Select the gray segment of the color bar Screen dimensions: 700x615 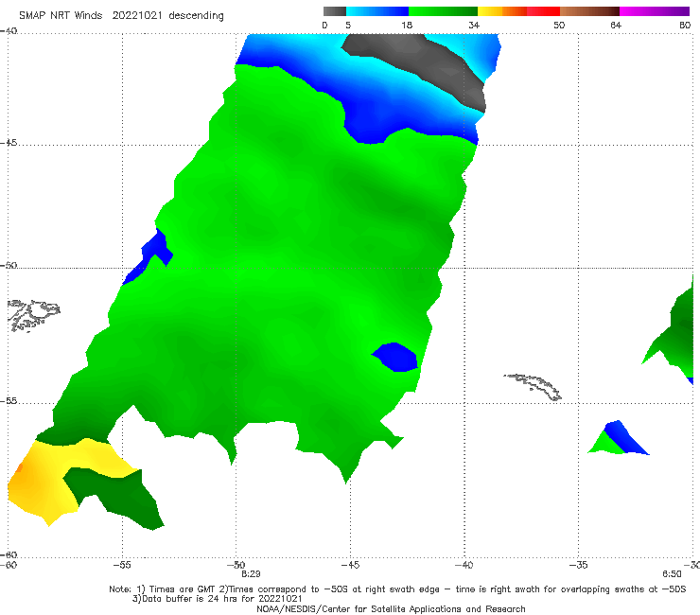[334, 11]
